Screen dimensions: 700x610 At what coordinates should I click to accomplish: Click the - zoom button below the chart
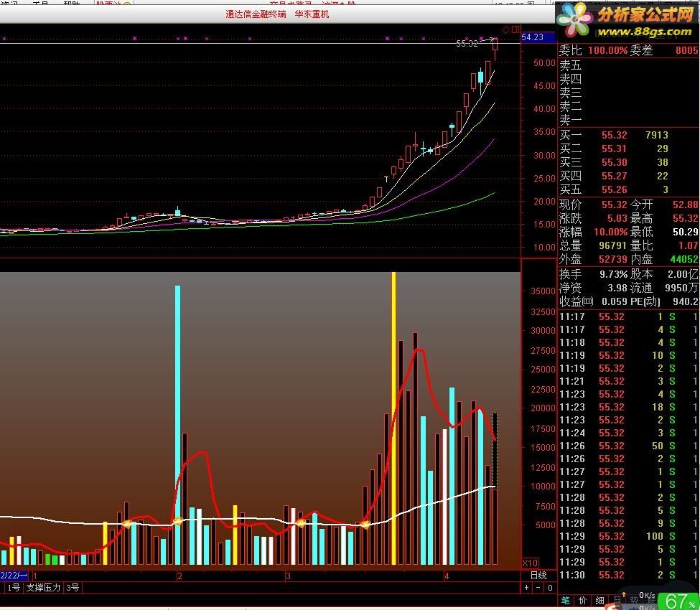click(538, 588)
